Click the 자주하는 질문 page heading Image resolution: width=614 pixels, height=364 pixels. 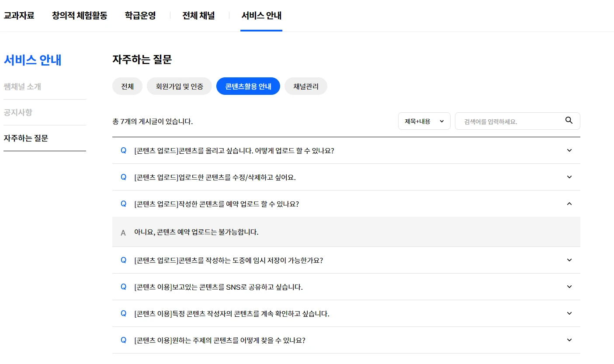pyautogui.click(x=142, y=59)
